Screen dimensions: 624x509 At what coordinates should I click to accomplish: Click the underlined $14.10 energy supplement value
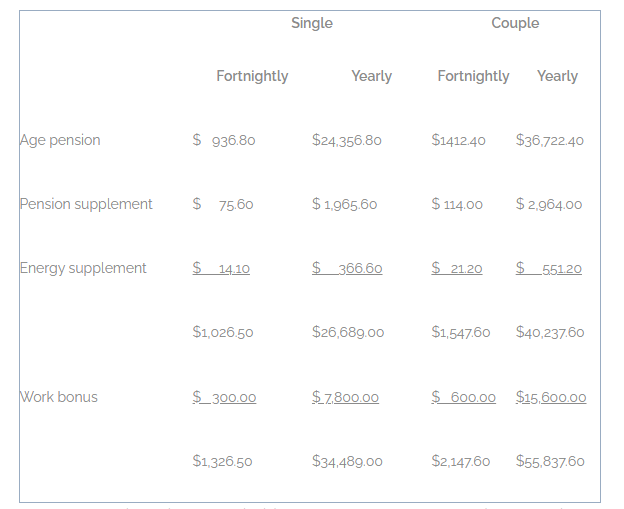(x=221, y=269)
